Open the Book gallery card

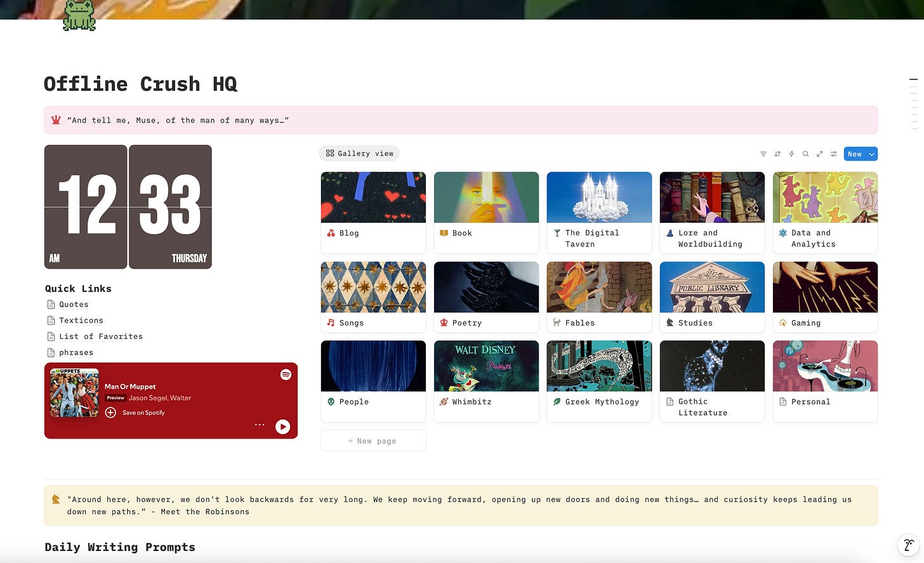[x=486, y=213]
